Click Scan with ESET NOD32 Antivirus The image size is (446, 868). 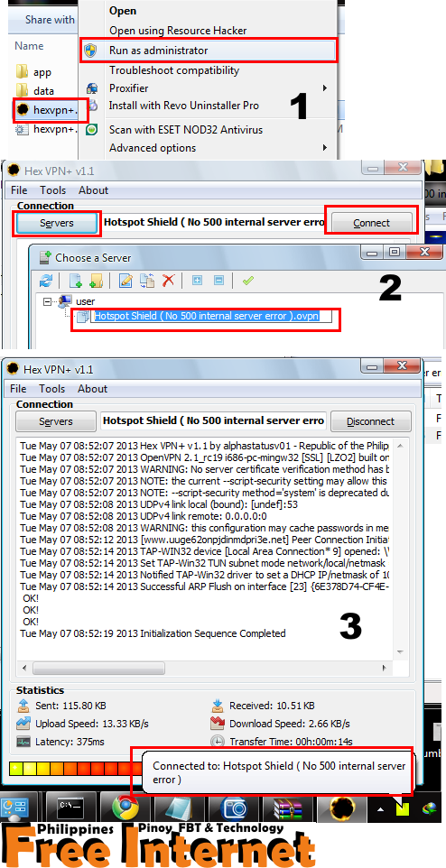[186, 130]
